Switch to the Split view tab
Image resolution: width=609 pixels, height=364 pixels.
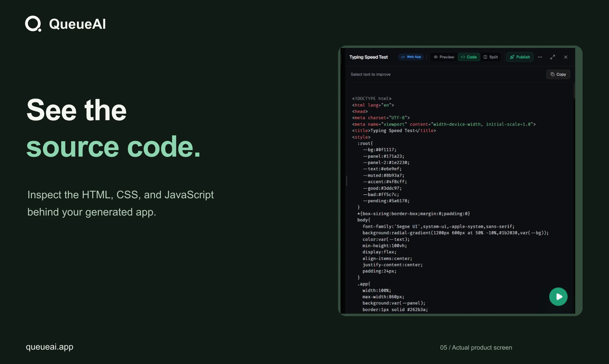491,57
